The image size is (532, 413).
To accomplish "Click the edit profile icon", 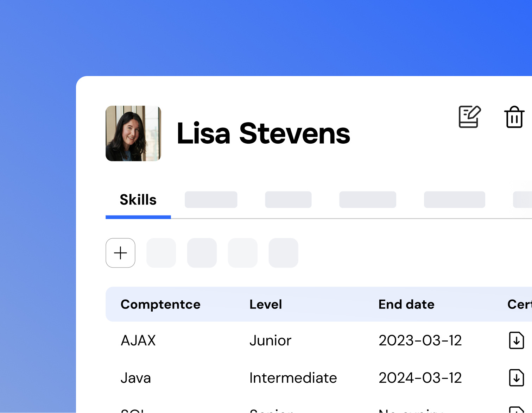I will pyautogui.click(x=470, y=117).
